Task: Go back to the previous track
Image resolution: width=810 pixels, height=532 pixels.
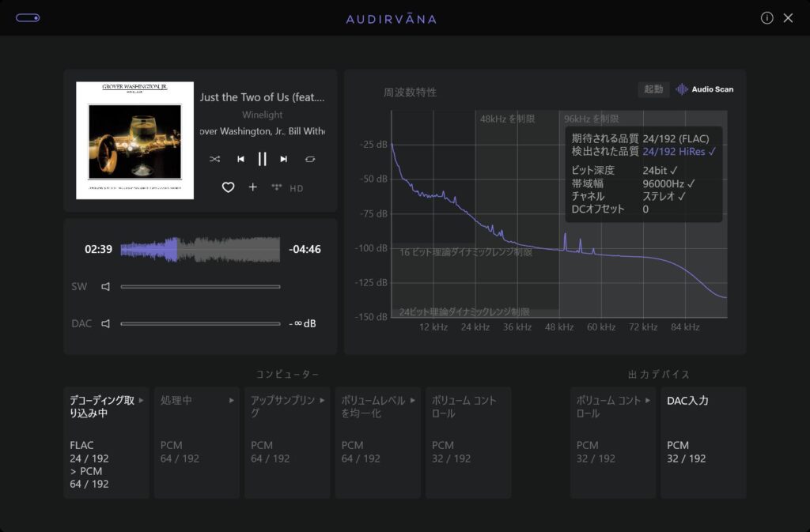Action: tap(240, 158)
